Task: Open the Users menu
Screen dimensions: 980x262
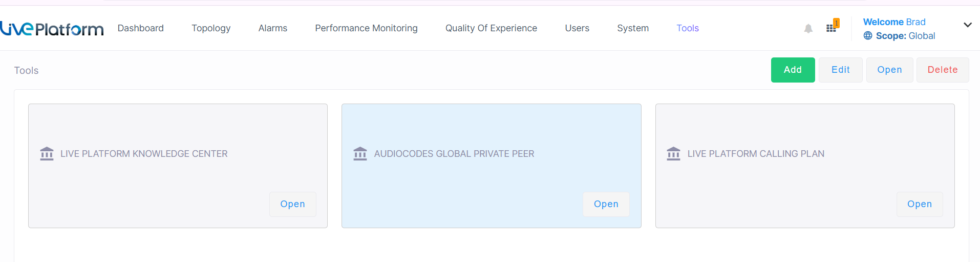Action: [577, 28]
